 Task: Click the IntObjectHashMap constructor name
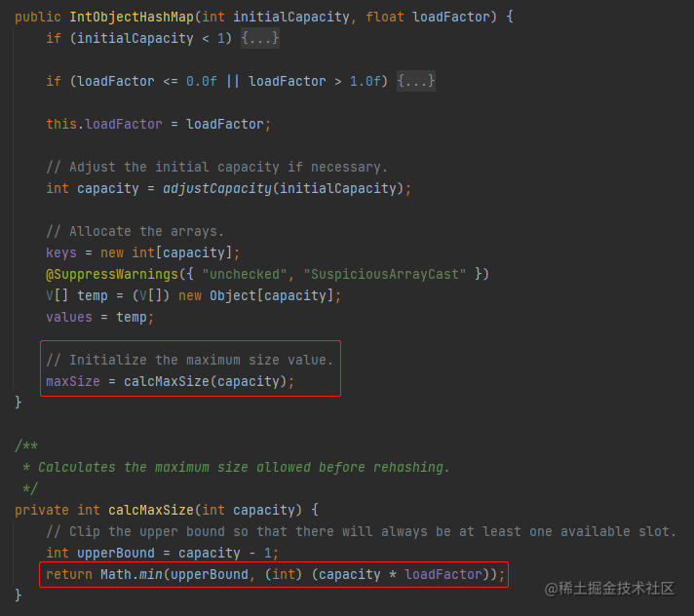[132, 17]
